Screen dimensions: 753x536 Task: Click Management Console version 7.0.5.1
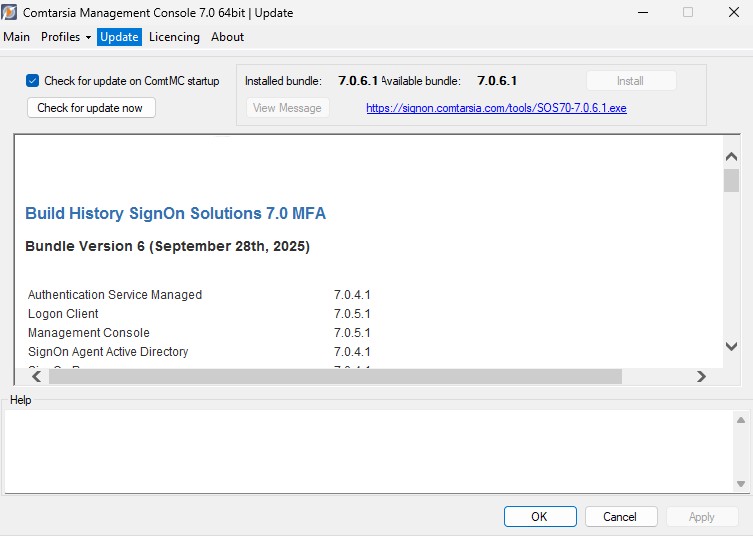pyautogui.click(x=352, y=333)
